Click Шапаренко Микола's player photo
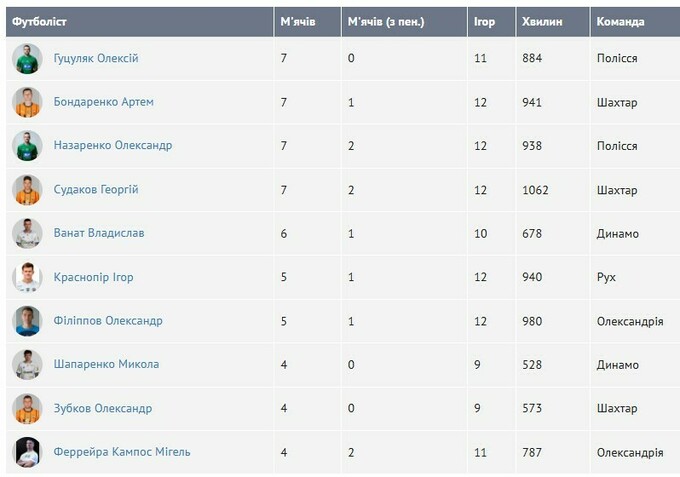 (27, 365)
